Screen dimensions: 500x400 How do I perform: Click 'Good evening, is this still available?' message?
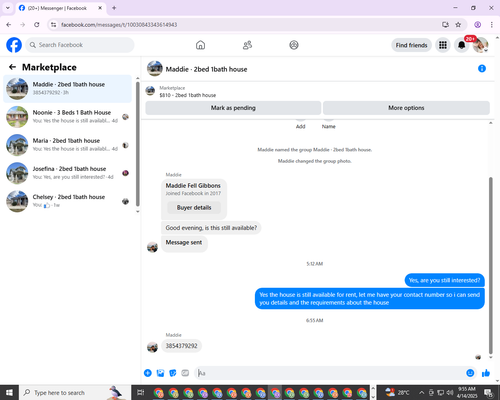point(211,228)
